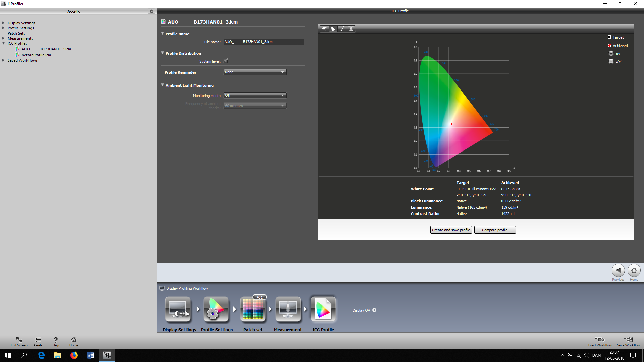Image resolution: width=644 pixels, height=362 pixels.
Task: Select beforeProfile.icm in ICC Profiles
Action: pos(36,55)
